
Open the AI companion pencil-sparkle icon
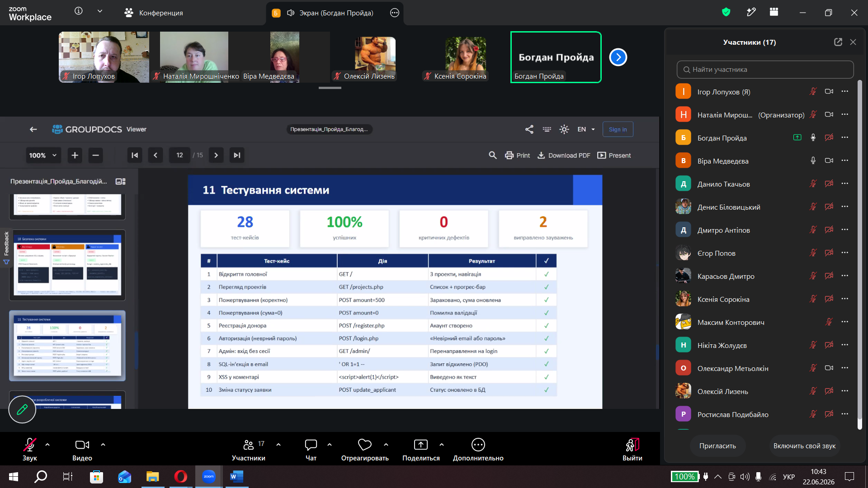pyautogui.click(x=751, y=12)
